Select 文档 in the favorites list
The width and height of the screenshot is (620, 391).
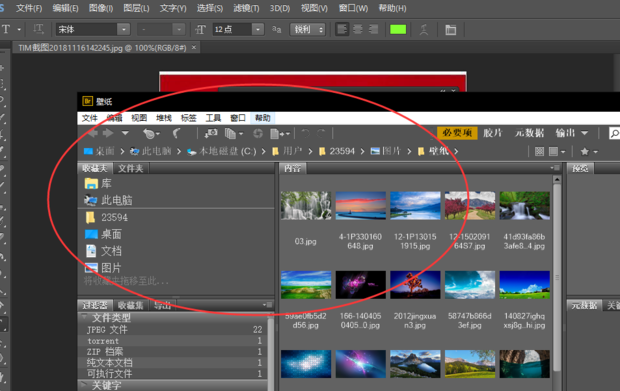coord(103,251)
